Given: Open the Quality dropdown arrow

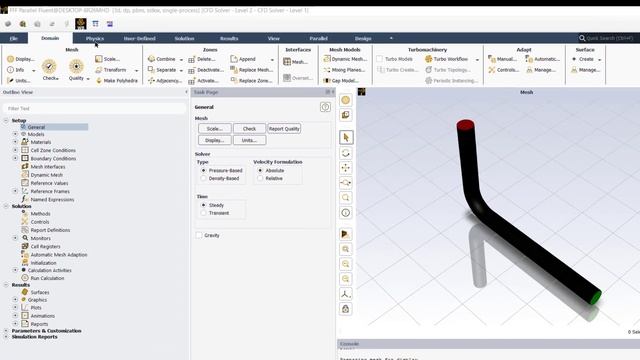Looking at the screenshot, I should pyautogui.click(x=88, y=79).
